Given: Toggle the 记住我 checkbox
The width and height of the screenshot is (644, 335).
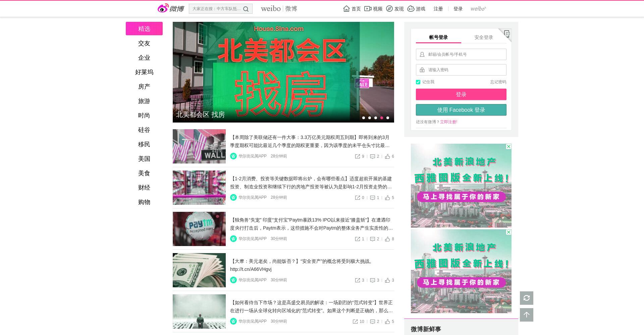Looking at the screenshot, I should 418,82.
